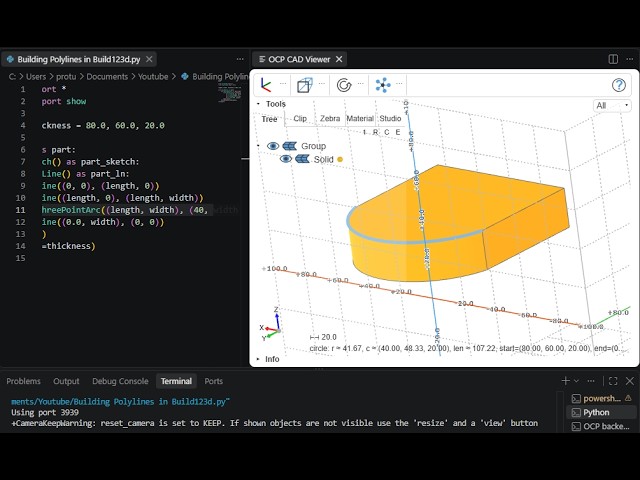Collapse the Tools section
The image size is (640, 480).
click(x=258, y=104)
